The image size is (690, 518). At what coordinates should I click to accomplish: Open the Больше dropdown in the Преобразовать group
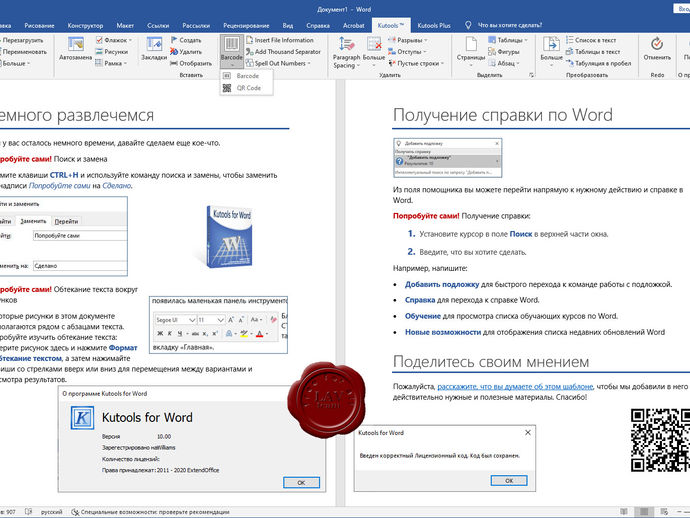tap(551, 52)
